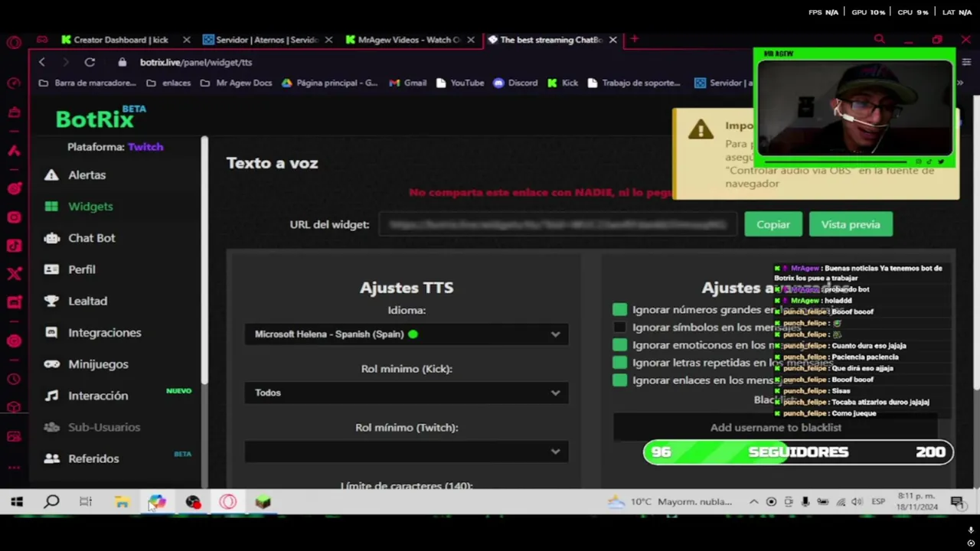Click the Twitch platform link
This screenshot has width=980, height=551.
145,147
